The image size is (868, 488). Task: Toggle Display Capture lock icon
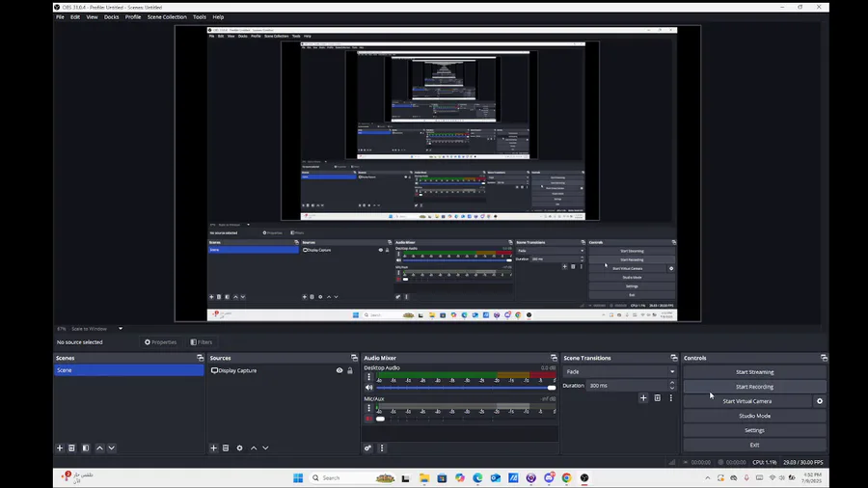point(350,370)
